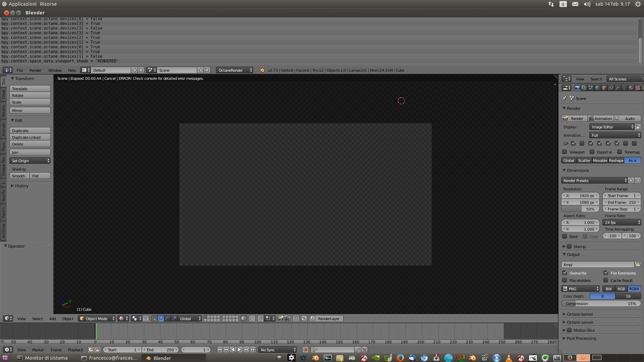Screen dimensions: 644x362
Task: Uncheck the Overwrite option
Action: pos(565,273)
